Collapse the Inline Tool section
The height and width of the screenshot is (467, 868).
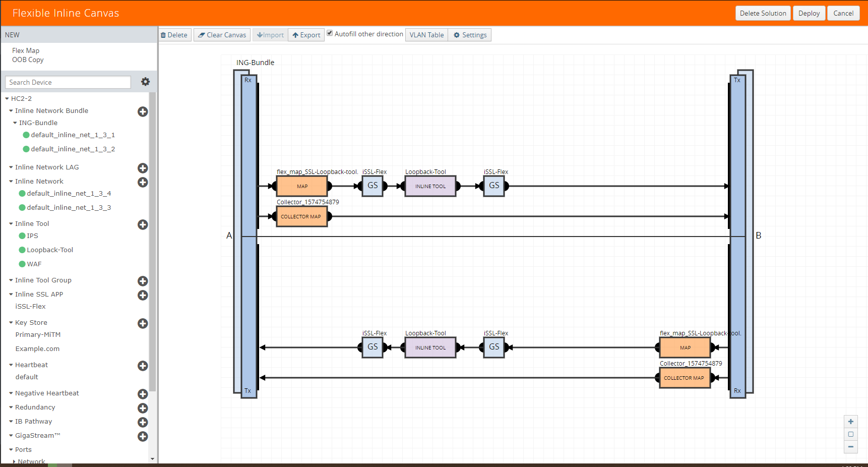click(11, 224)
